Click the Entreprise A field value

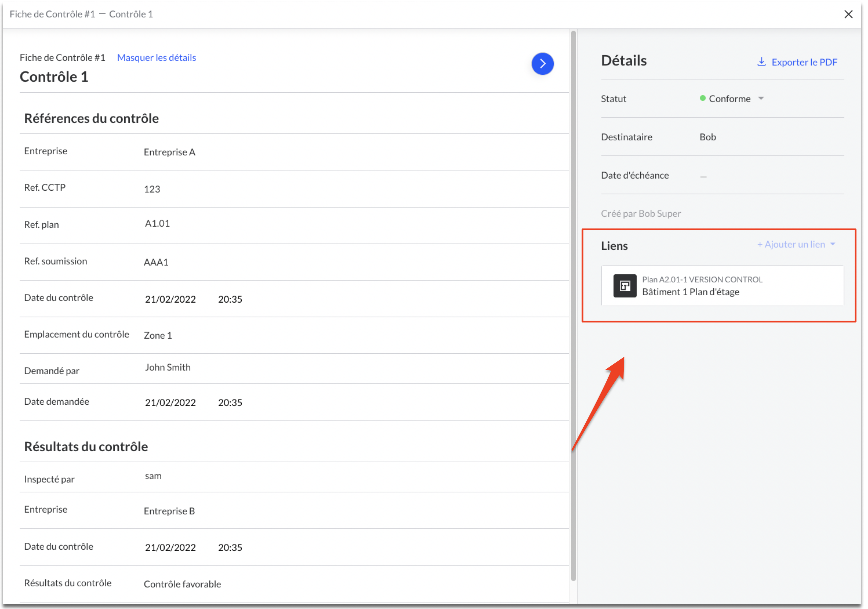coord(169,152)
